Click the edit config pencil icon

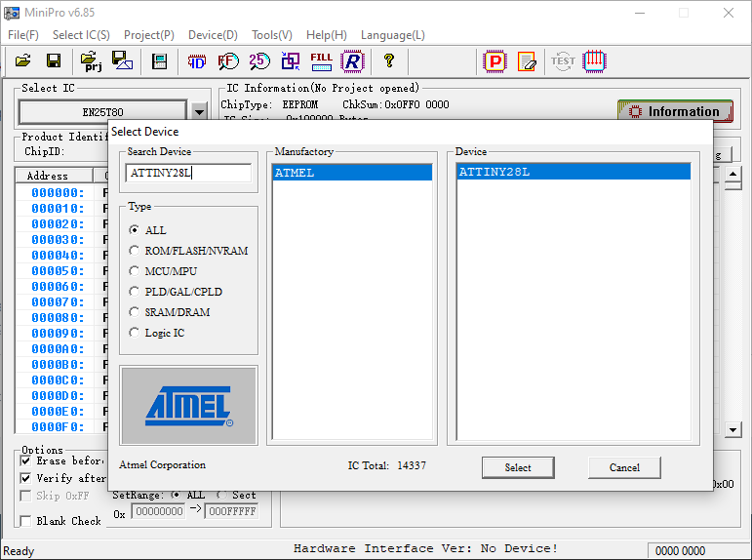tap(527, 61)
